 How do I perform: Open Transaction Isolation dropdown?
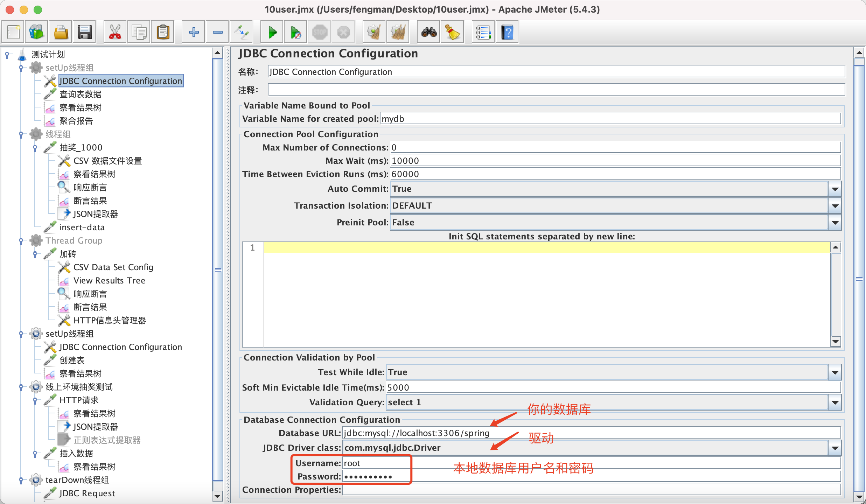(x=835, y=206)
